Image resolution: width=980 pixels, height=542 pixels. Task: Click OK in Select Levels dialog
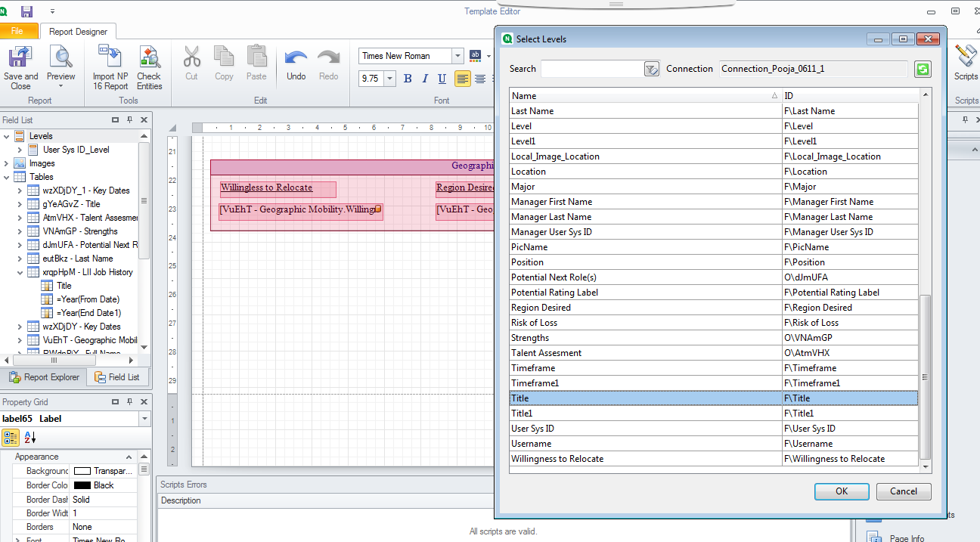click(842, 491)
